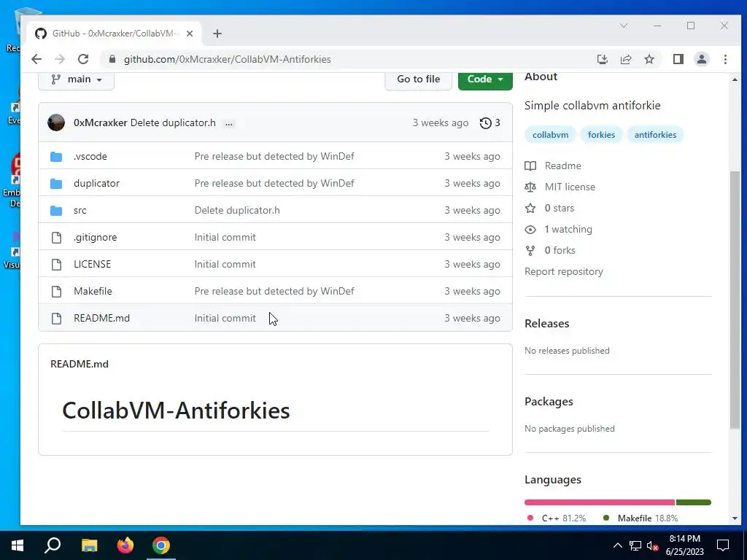
Task: Show hidden system tray icons
Action: coord(617,545)
